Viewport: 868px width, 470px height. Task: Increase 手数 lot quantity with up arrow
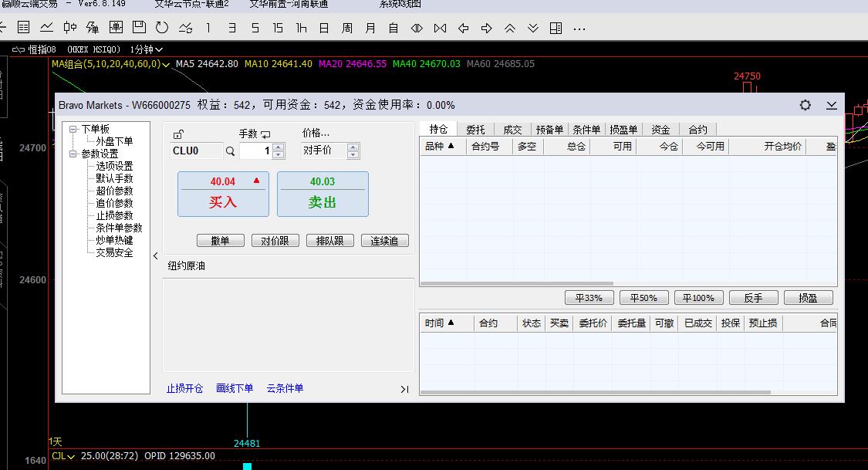pyautogui.click(x=279, y=147)
